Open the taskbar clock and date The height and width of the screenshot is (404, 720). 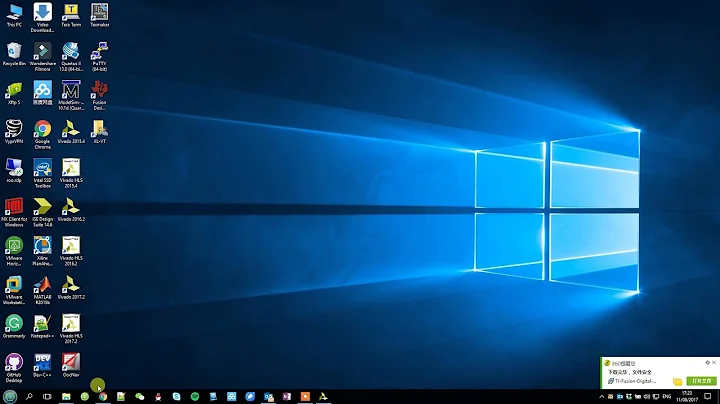click(687, 397)
